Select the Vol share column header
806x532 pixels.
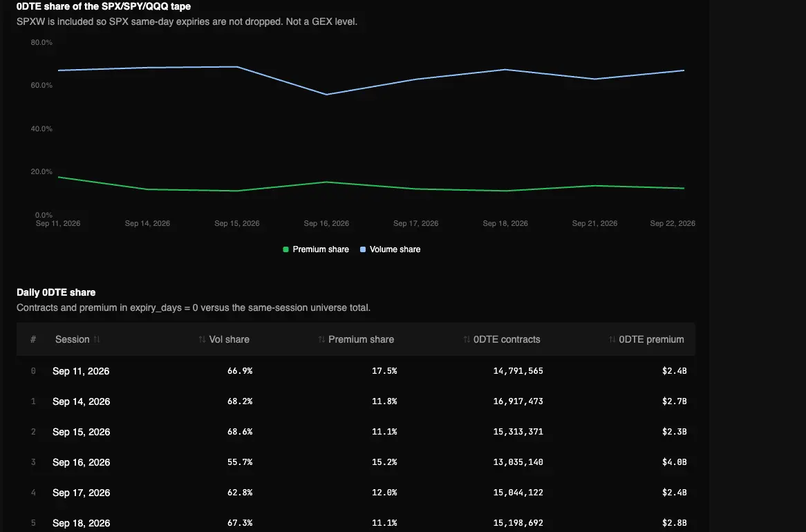pyautogui.click(x=229, y=339)
